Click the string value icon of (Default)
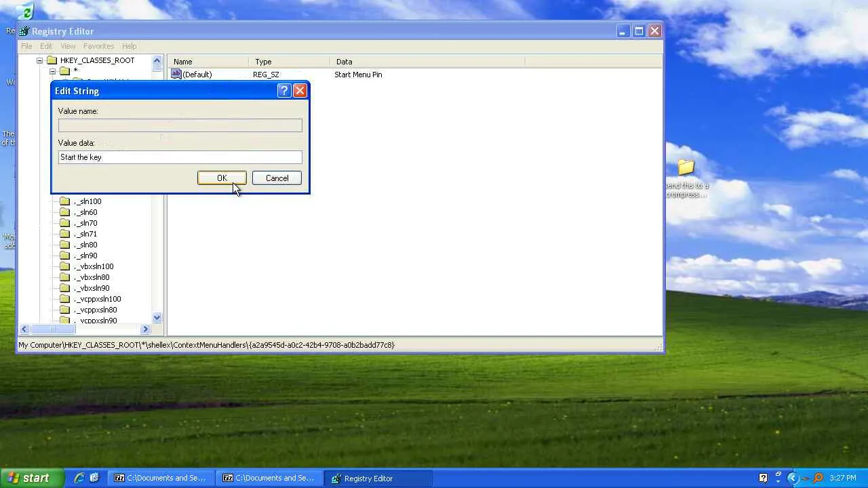 click(x=176, y=74)
